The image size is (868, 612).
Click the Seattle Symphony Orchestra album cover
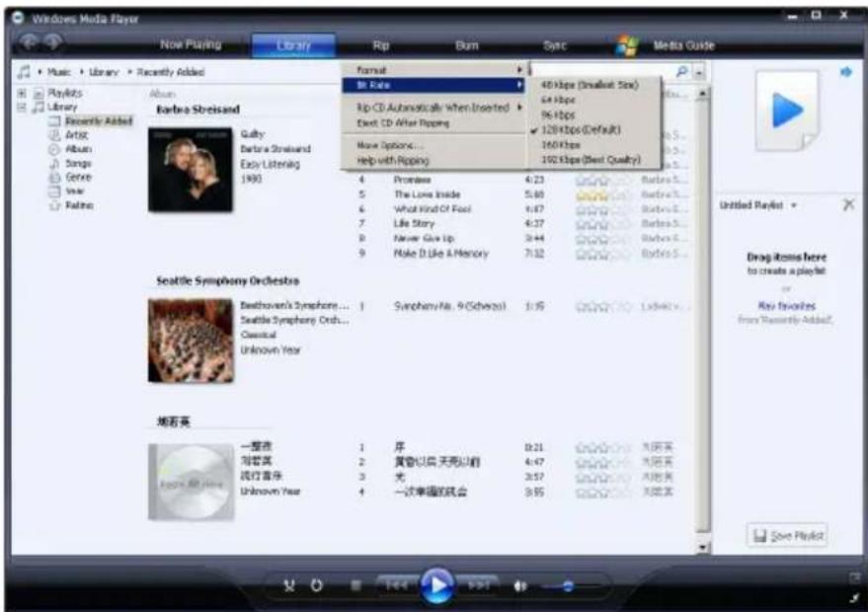click(x=191, y=341)
